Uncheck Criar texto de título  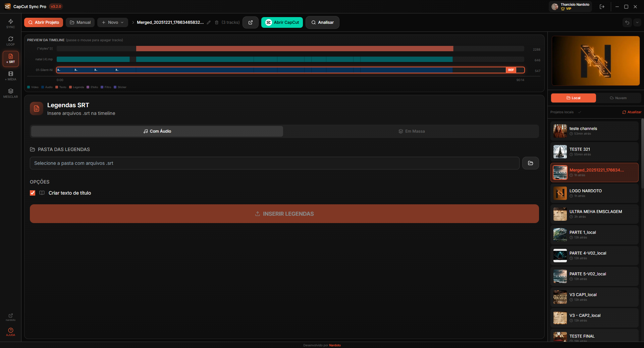point(33,193)
